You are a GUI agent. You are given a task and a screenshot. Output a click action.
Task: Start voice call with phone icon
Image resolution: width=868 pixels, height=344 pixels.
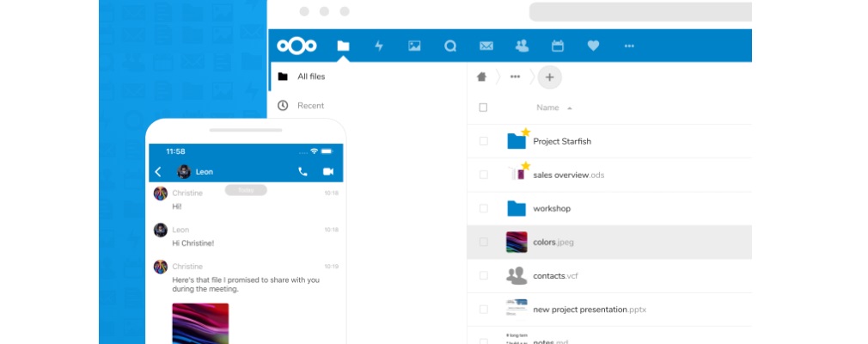(x=303, y=172)
